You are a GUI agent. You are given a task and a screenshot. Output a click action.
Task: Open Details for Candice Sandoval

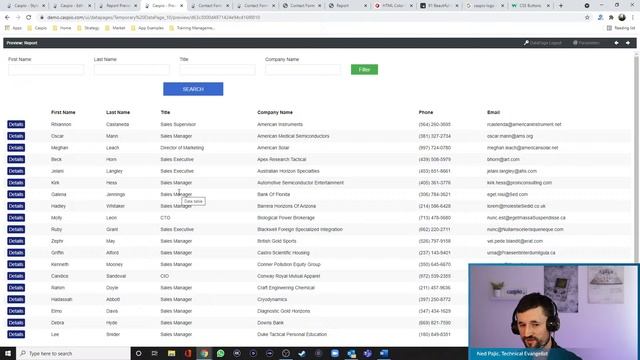pos(16,276)
